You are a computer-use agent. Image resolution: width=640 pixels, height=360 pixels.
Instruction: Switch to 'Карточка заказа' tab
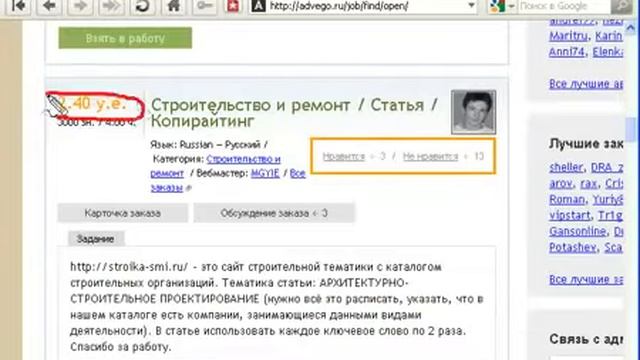click(123, 213)
